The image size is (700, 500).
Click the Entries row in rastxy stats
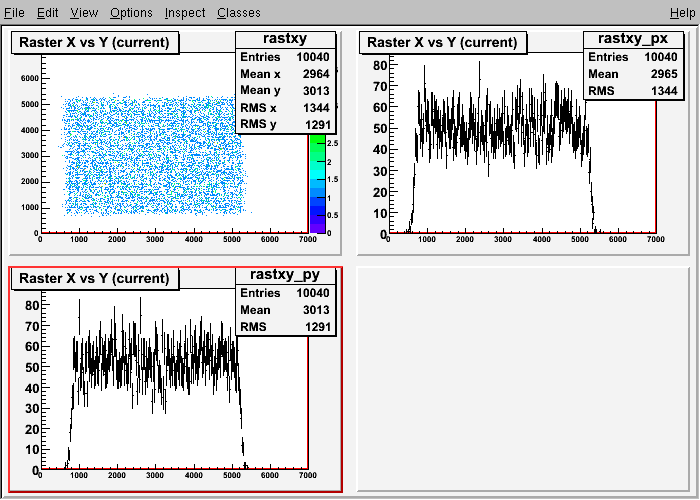[x=285, y=57]
